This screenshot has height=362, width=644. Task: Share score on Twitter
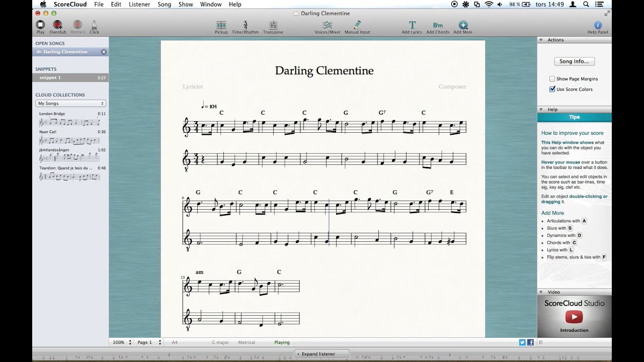pos(522,342)
